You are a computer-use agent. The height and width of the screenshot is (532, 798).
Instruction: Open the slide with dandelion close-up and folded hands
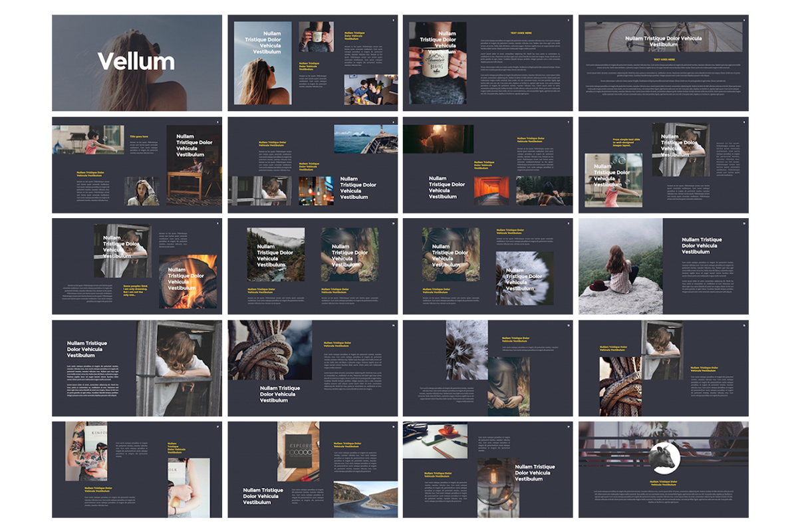click(487, 267)
